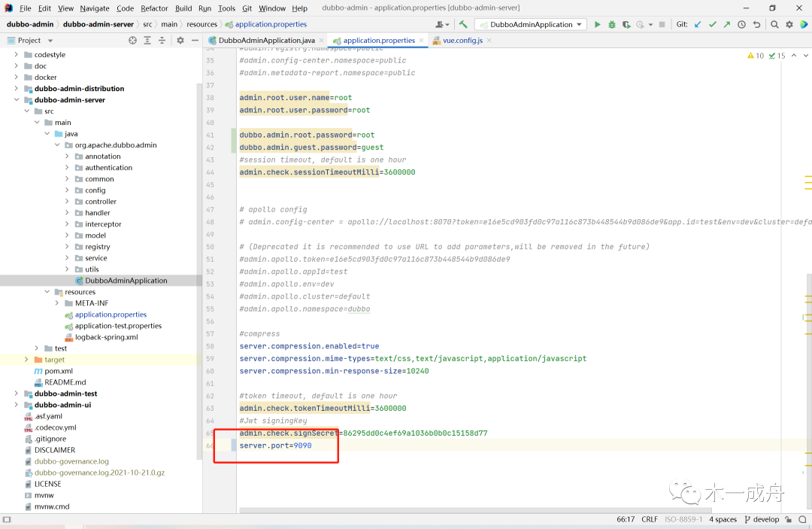This screenshot has width=812, height=529.
Task: Select pom.xml in project tree
Action: 59,371
